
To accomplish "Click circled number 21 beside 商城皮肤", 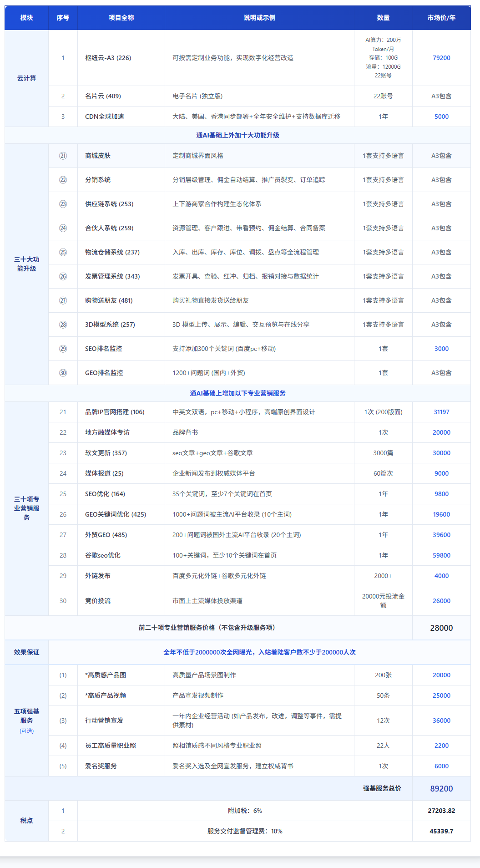I will pyautogui.click(x=63, y=156).
